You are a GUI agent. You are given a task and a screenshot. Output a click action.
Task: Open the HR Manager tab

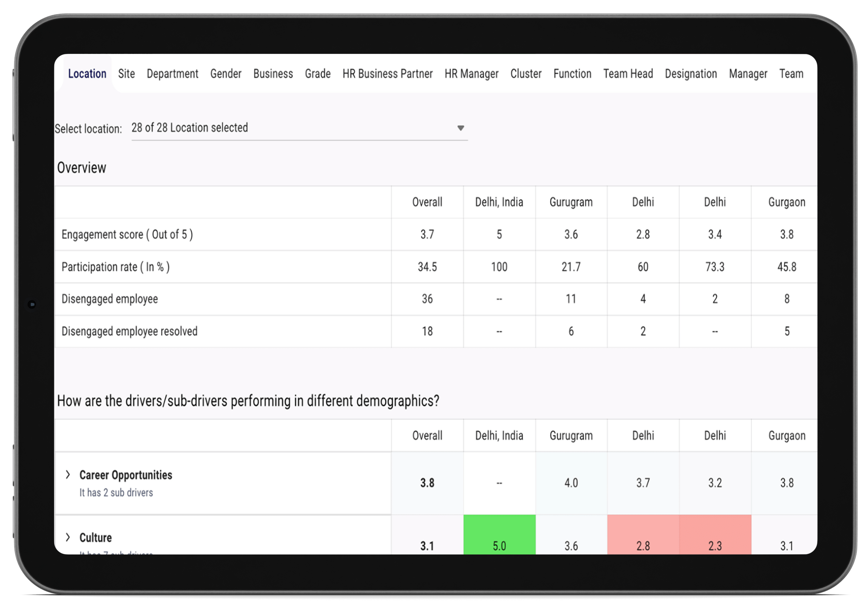point(471,74)
